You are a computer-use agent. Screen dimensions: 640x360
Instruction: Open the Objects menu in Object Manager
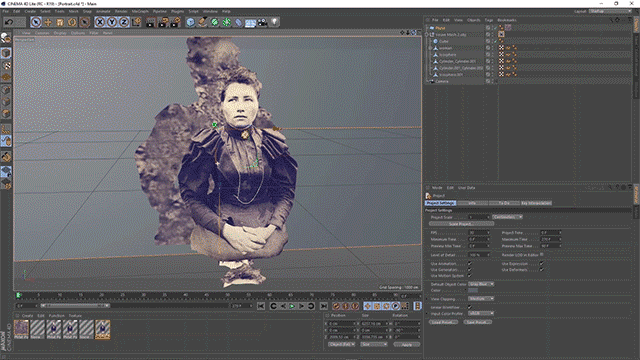pos(473,20)
